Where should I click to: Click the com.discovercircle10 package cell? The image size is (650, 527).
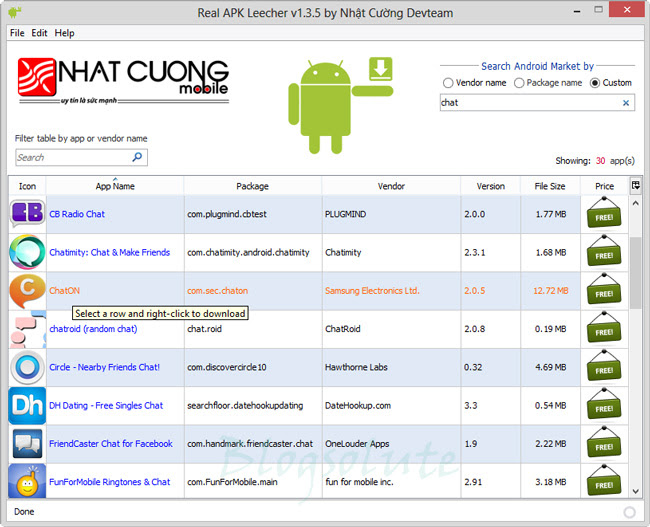pyautogui.click(x=253, y=367)
